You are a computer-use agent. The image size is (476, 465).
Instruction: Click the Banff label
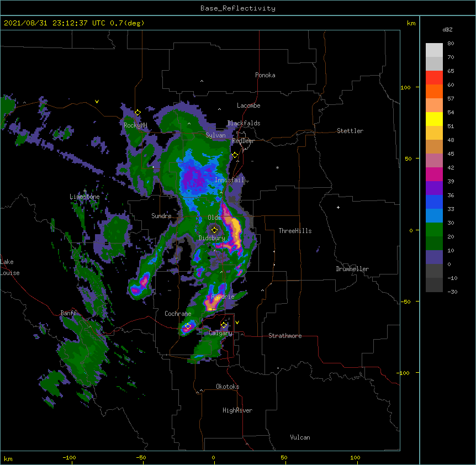click(69, 313)
